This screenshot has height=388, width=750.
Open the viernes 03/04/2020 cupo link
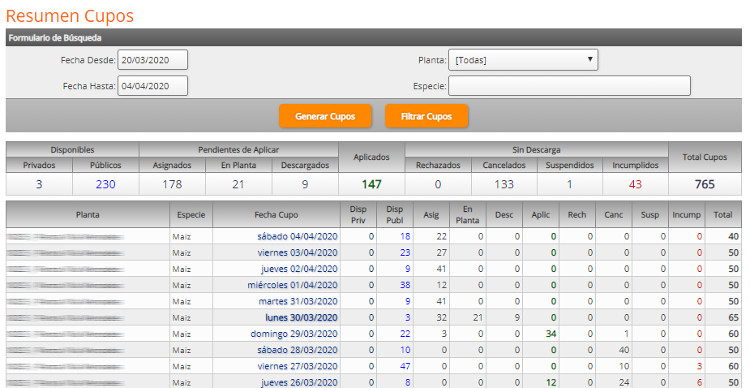click(x=297, y=253)
